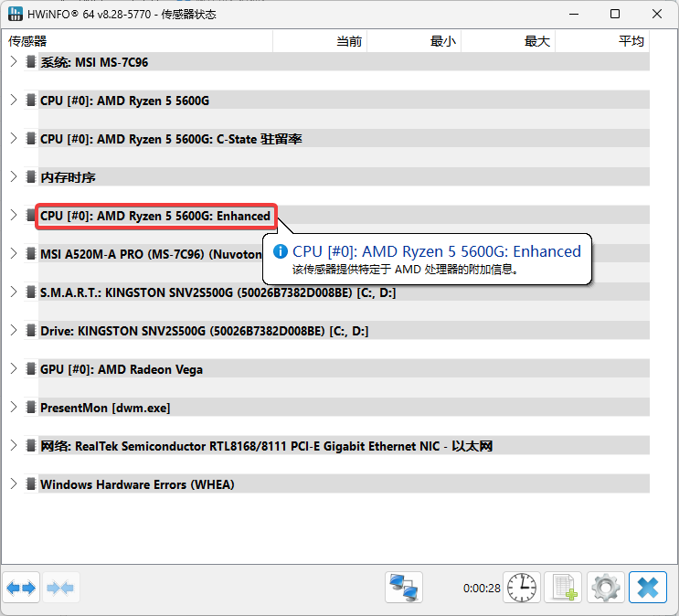The width and height of the screenshot is (679, 616).
Task: Expand the CPU [#0]: AMD Ryzen 5 5600G group
Action: tap(14, 100)
